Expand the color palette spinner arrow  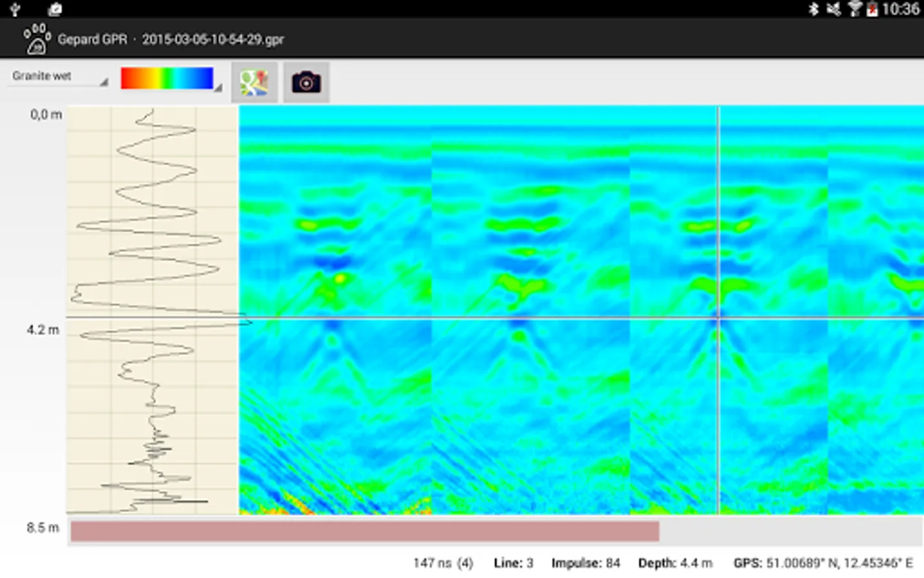tap(218, 87)
